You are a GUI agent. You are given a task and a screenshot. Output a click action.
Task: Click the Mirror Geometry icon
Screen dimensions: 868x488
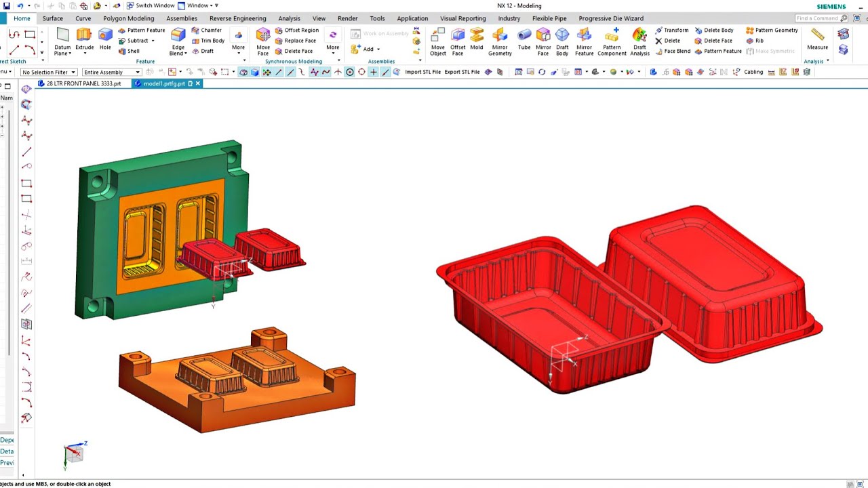coord(500,41)
